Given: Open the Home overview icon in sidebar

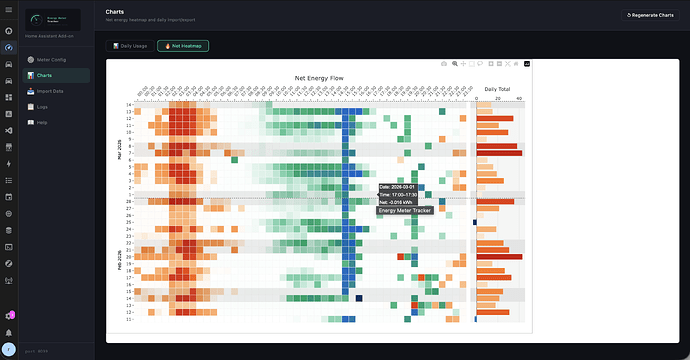Looking at the screenshot, I should [x=8, y=31].
